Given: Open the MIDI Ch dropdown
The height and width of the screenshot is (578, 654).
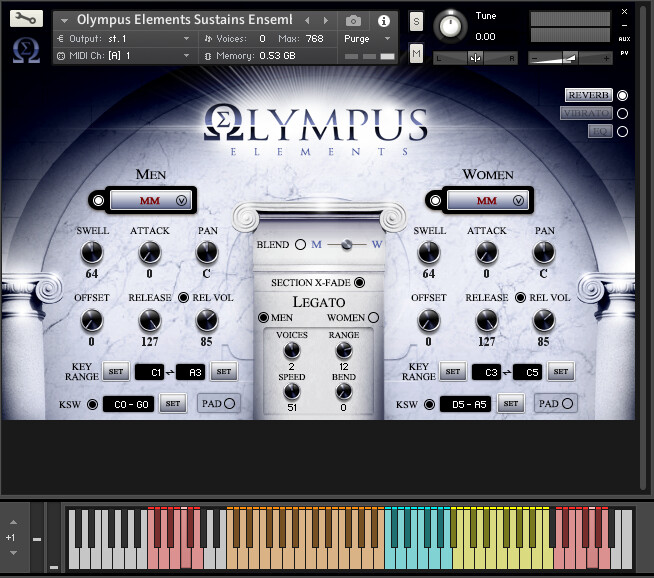Looking at the screenshot, I should pyautogui.click(x=124, y=55).
